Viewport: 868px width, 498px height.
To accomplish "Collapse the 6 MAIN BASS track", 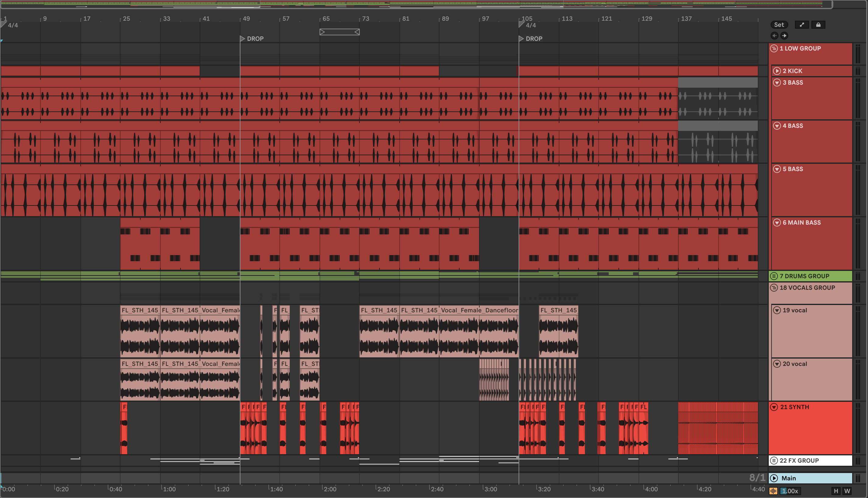I will pyautogui.click(x=777, y=223).
